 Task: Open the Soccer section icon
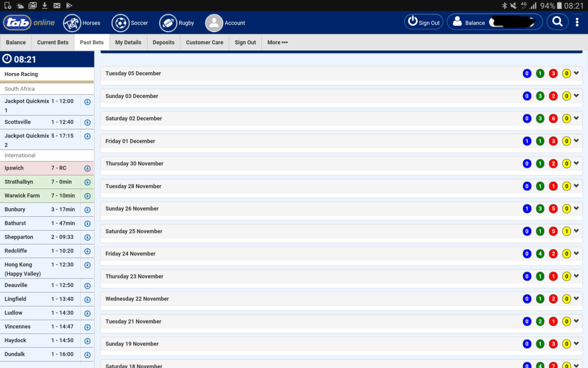click(121, 23)
